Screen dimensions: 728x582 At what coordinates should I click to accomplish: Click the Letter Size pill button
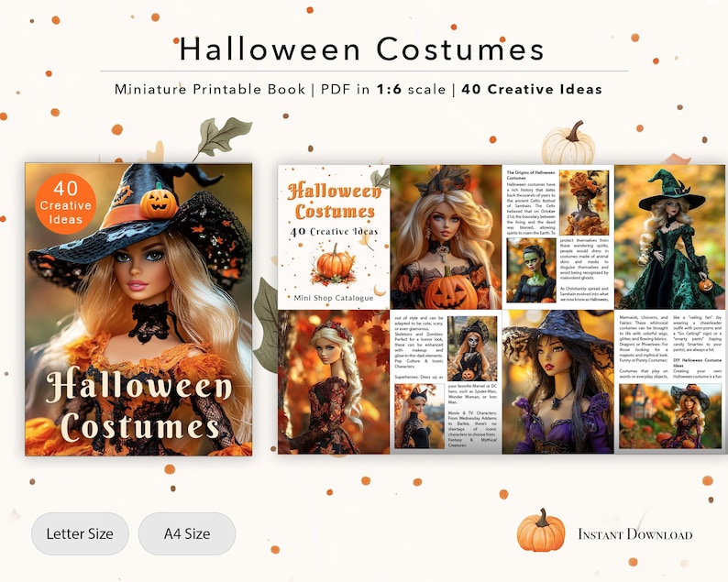(x=80, y=533)
